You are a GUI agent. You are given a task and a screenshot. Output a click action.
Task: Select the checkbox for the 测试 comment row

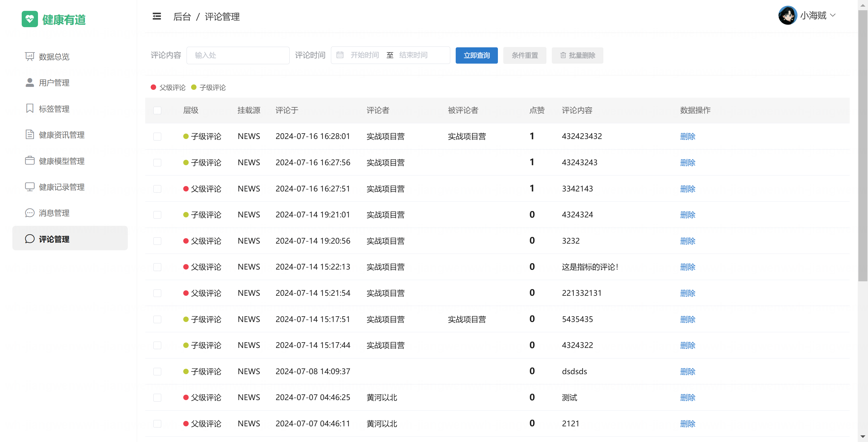point(157,397)
